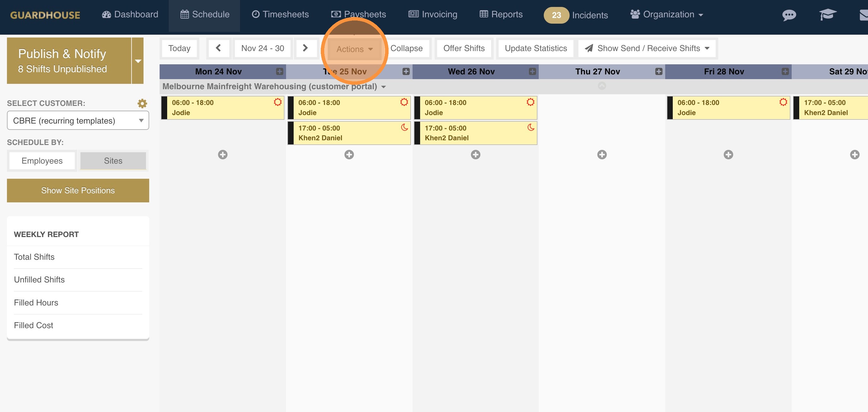The height and width of the screenshot is (412, 868).
Task: Add shift using plus circle under Thursday column
Action: (602, 155)
